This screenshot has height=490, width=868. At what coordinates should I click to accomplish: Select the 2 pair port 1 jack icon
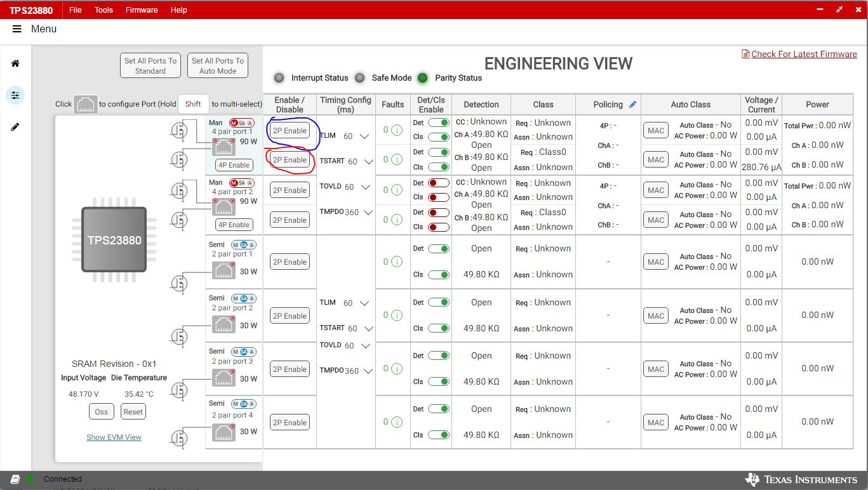(x=224, y=270)
